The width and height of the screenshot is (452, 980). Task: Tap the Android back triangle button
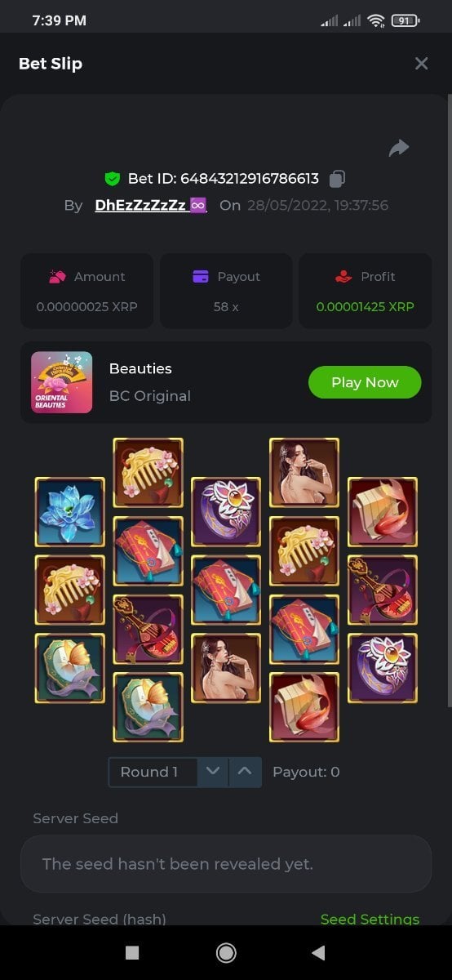click(x=319, y=952)
